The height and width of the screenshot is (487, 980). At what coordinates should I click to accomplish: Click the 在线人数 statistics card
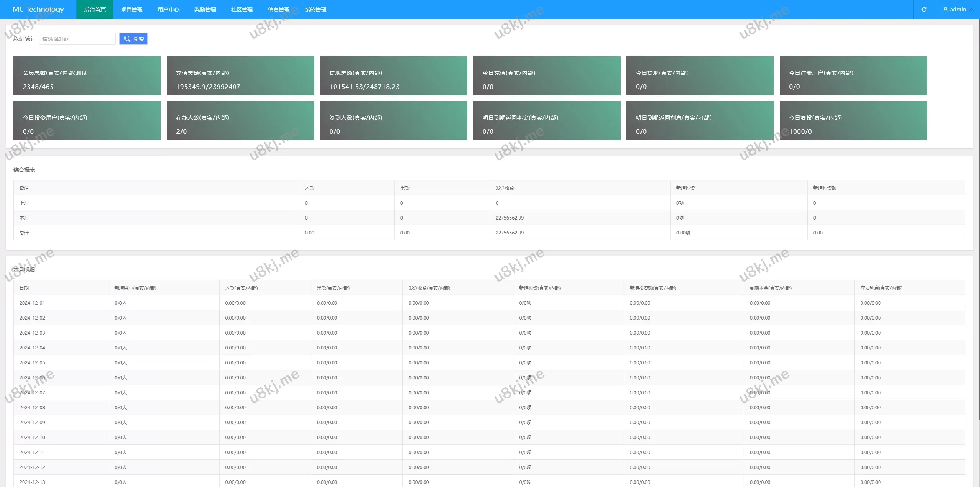tap(240, 121)
